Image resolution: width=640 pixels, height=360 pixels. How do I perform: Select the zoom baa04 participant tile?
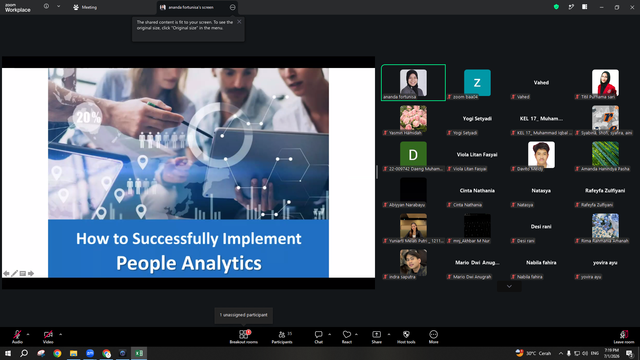click(x=477, y=82)
